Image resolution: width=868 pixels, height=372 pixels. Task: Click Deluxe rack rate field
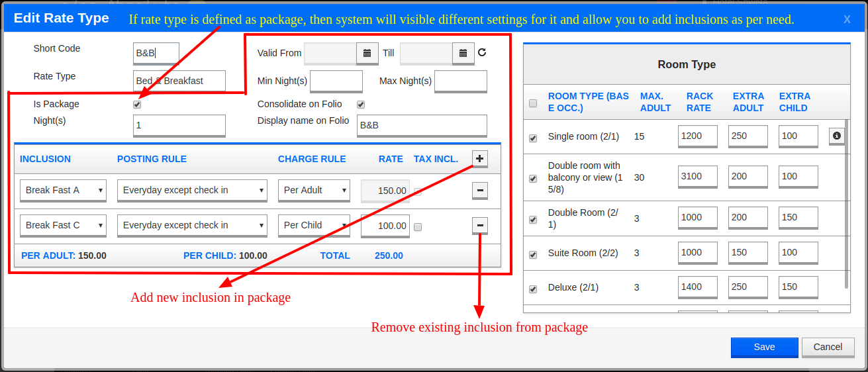point(698,287)
